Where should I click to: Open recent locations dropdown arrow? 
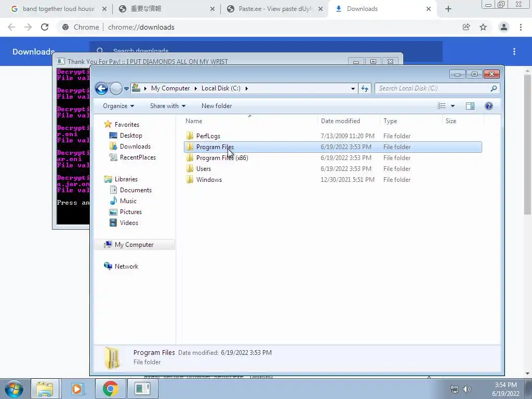pos(126,89)
